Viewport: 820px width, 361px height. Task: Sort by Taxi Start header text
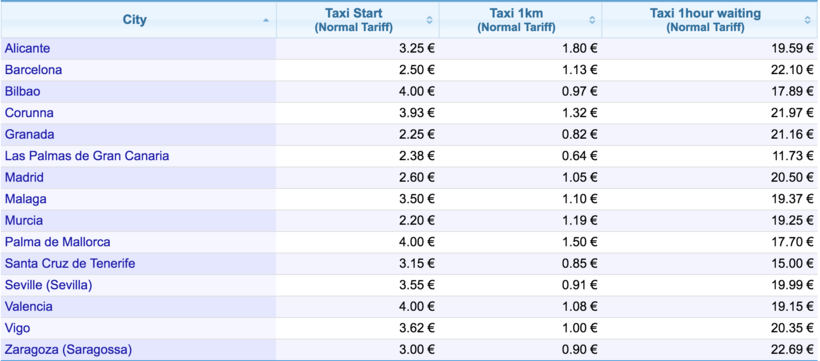click(x=354, y=20)
